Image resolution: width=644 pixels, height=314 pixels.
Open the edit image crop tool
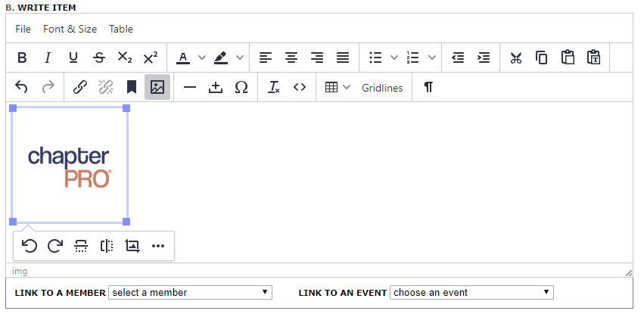(x=132, y=246)
